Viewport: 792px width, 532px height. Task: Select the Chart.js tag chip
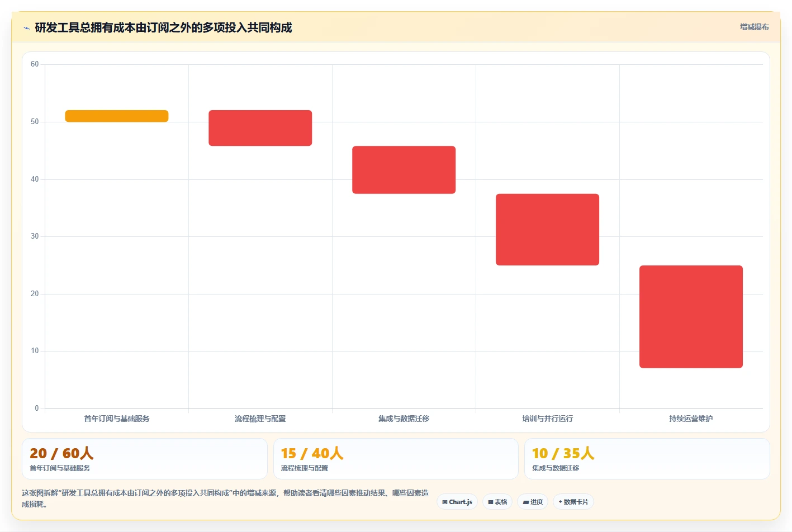pyautogui.click(x=457, y=502)
